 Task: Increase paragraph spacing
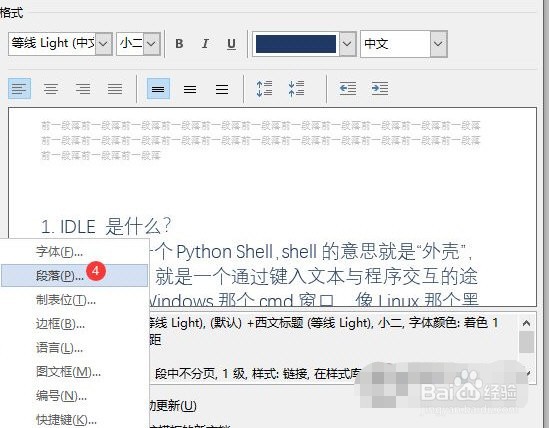click(264, 89)
